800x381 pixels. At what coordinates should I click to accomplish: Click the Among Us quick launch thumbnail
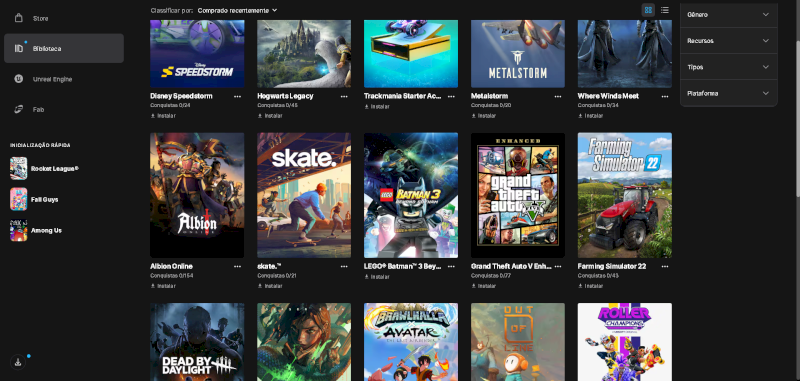pyautogui.click(x=18, y=230)
